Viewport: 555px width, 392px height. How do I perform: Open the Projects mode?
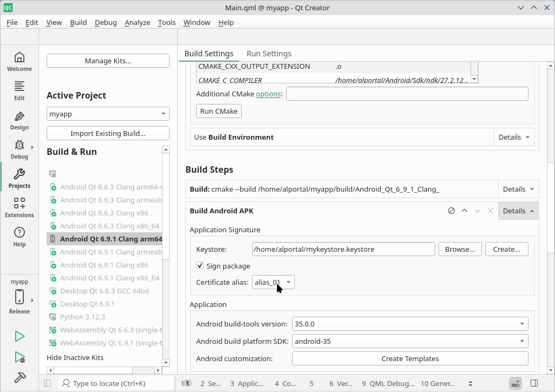[x=20, y=179]
